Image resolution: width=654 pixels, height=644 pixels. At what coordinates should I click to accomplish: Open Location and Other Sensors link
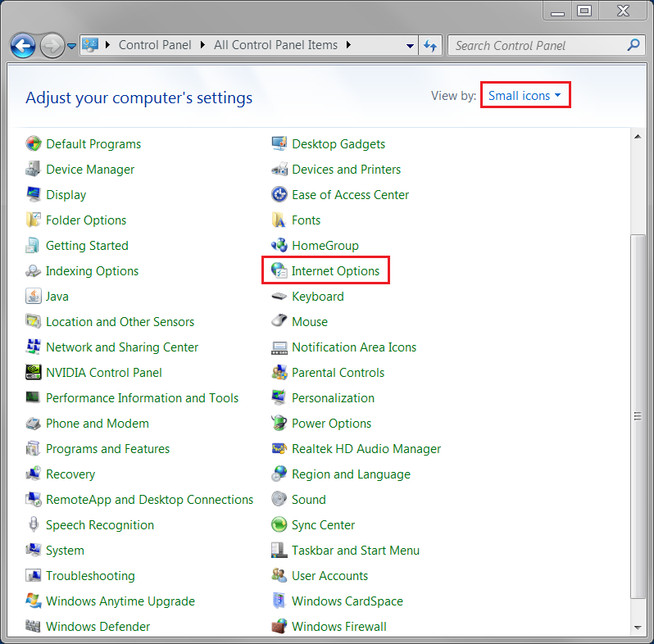coord(120,321)
